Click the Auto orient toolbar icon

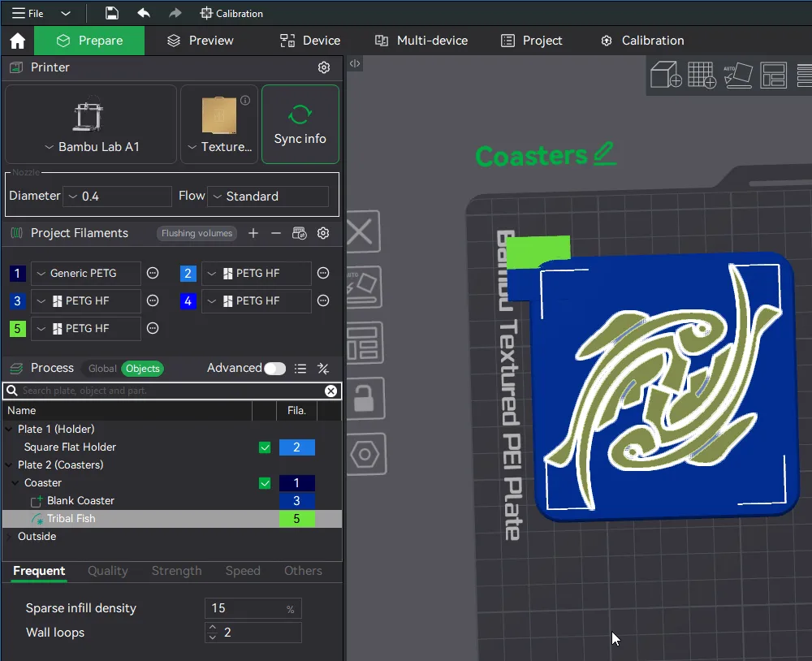pos(738,76)
